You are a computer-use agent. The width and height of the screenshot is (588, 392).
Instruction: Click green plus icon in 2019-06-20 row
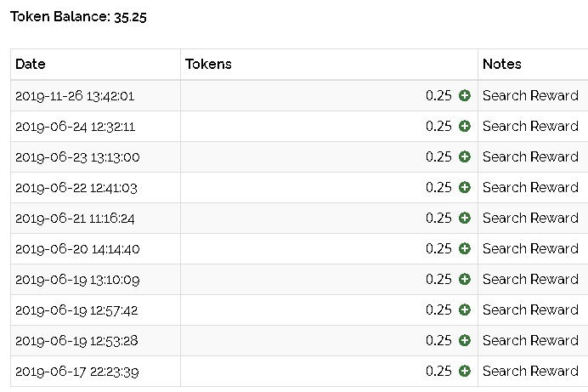(464, 248)
